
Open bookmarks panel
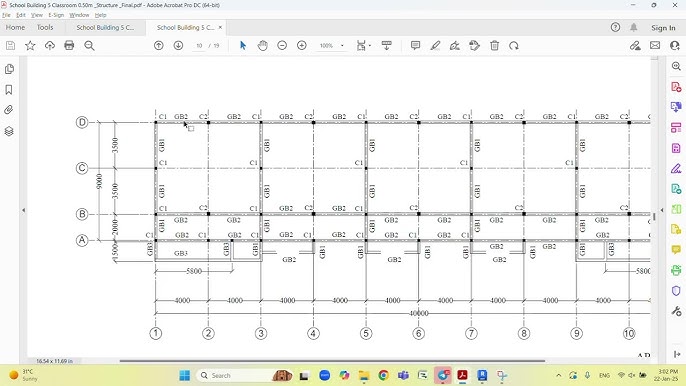9,90
